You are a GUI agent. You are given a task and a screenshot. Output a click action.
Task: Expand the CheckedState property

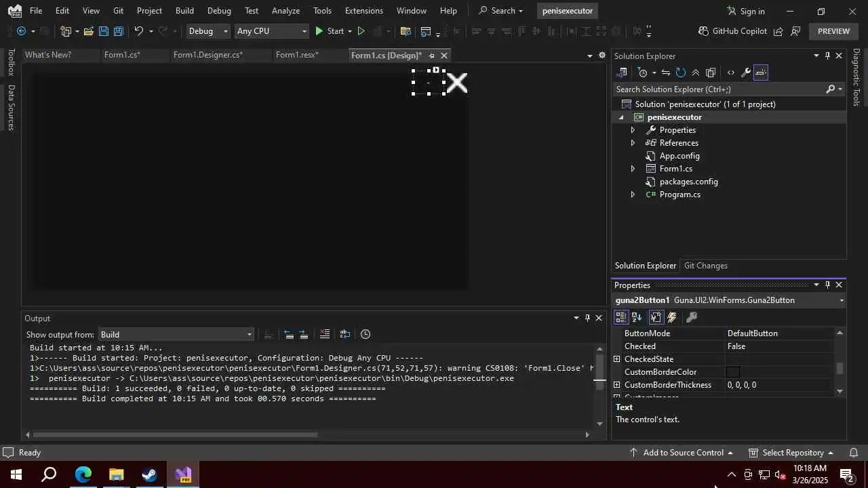click(x=617, y=359)
